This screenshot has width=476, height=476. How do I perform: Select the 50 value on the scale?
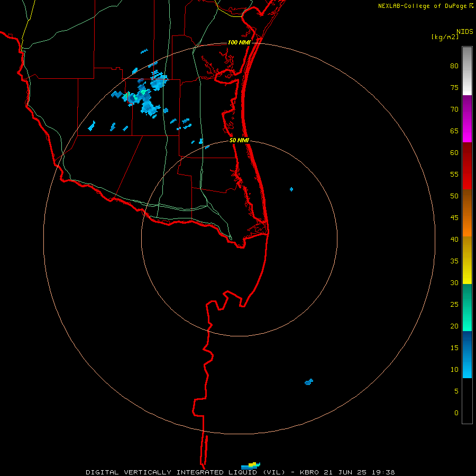point(454,196)
